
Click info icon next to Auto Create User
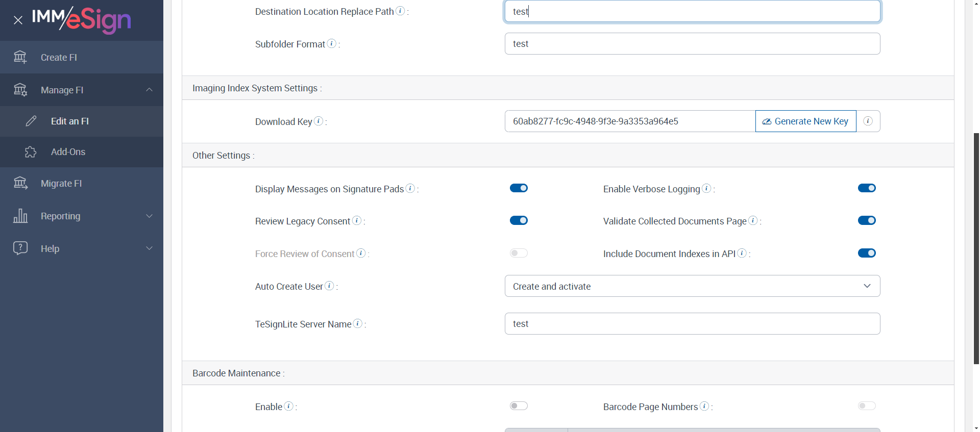click(330, 286)
